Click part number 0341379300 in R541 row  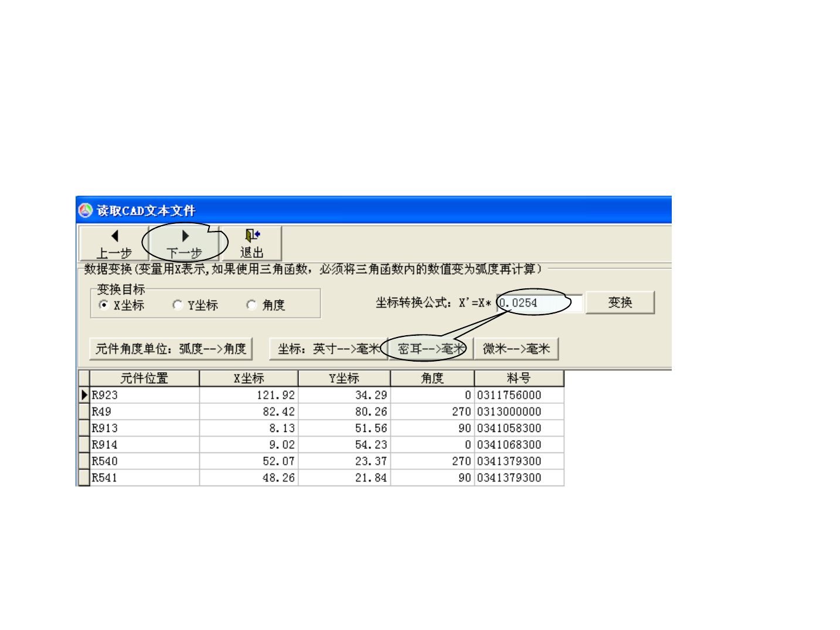click(x=519, y=478)
